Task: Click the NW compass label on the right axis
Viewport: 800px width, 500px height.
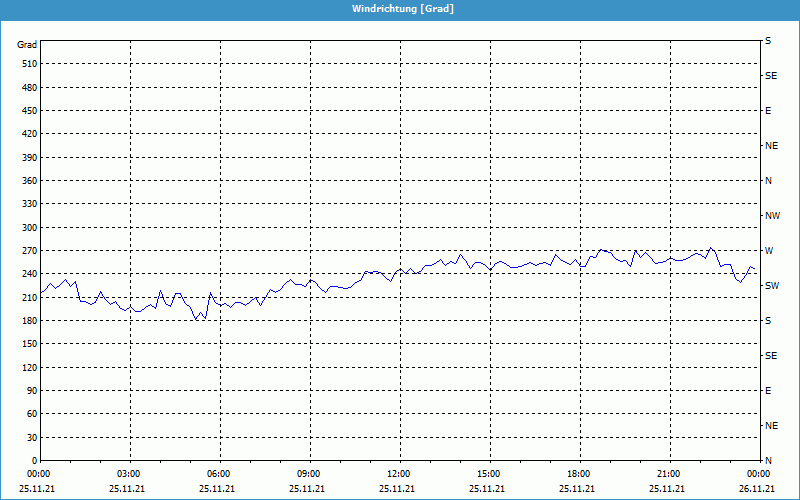Action: pos(772,216)
